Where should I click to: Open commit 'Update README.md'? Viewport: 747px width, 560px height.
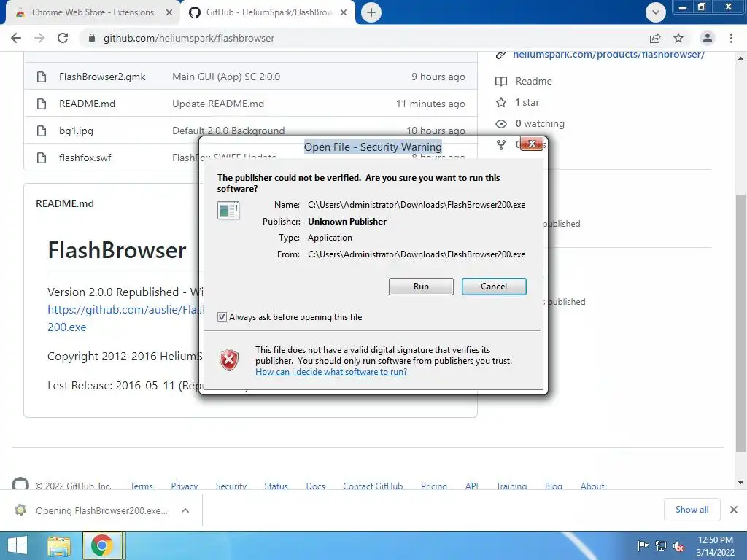coord(217,104)
